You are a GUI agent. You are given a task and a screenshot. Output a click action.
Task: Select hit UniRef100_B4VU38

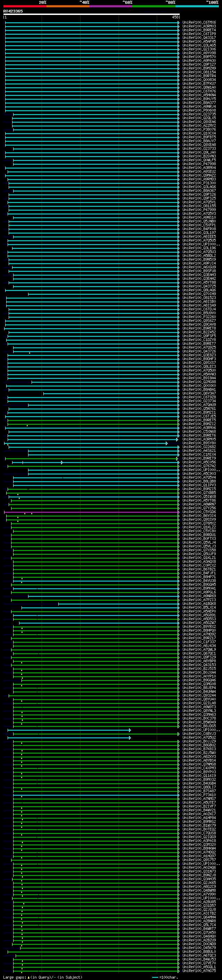coord(199,581)
